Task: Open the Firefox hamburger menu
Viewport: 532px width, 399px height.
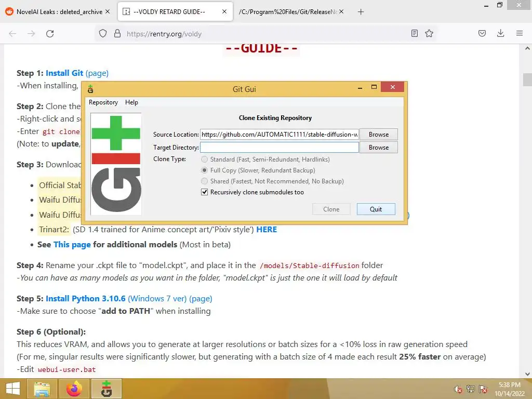Action: [520, 33]
